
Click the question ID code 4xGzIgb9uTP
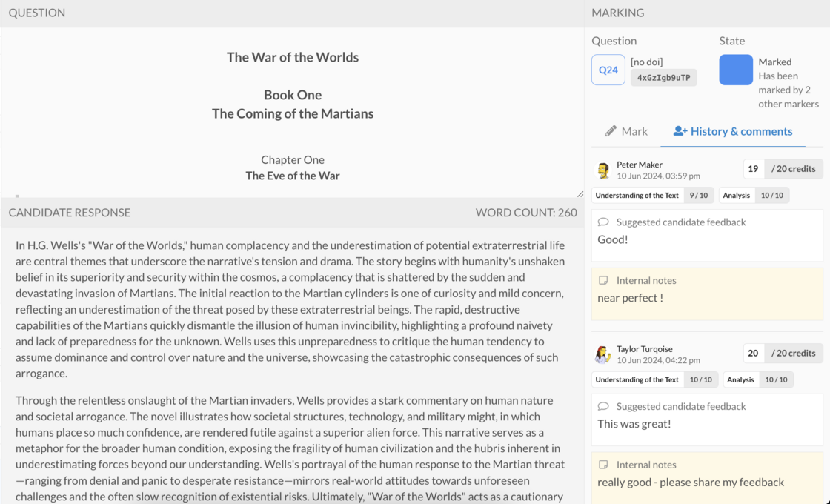(x=664, y=77)
